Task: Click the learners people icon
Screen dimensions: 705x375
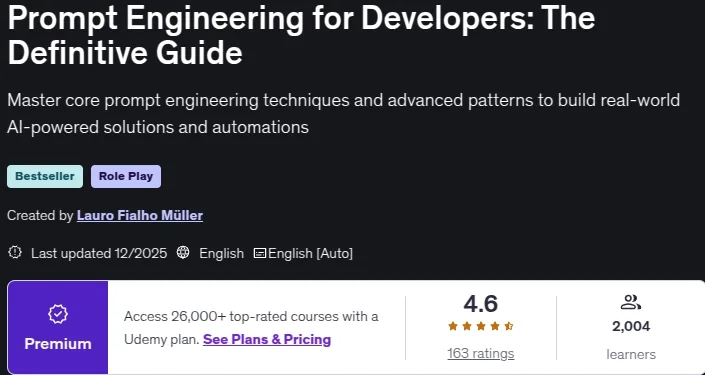Action: (x=631, y=302)
